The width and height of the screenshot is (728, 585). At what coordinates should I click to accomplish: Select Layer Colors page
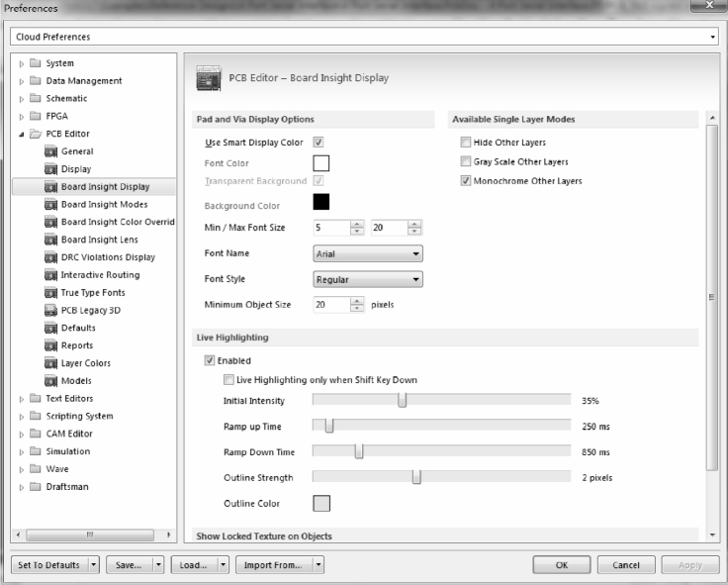86,363
